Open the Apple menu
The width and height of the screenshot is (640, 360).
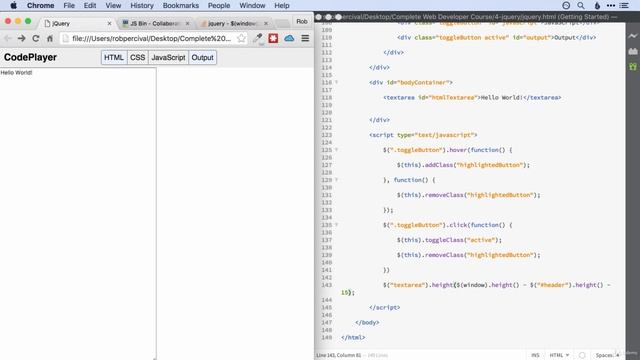(x=13, y=5)
